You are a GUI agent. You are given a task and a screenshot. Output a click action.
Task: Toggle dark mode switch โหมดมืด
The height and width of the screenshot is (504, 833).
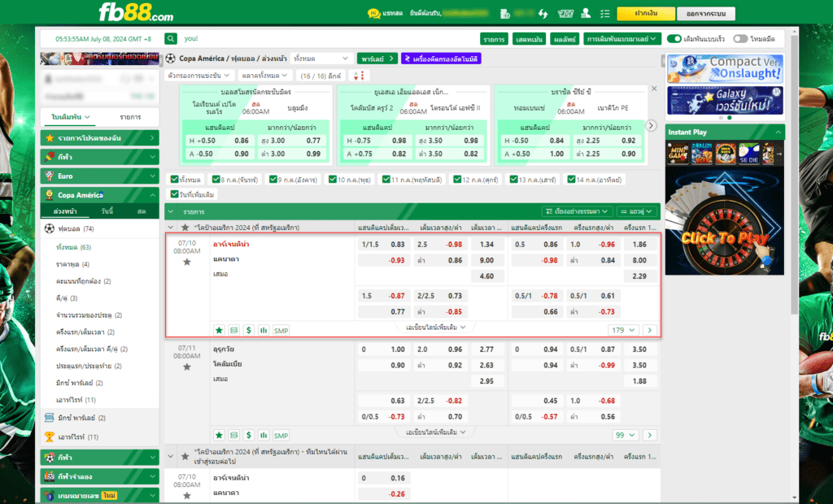(x=740, y=39)
